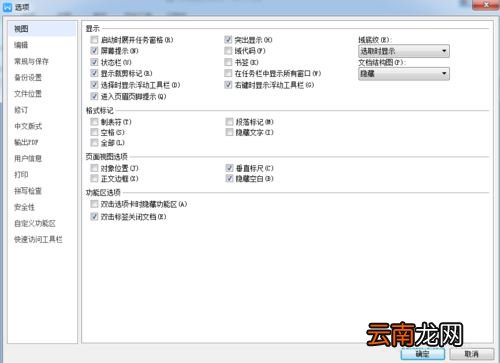
Task: Enable 在任务栏中显示所有窗口 checkbox
Action: [228, 73]
